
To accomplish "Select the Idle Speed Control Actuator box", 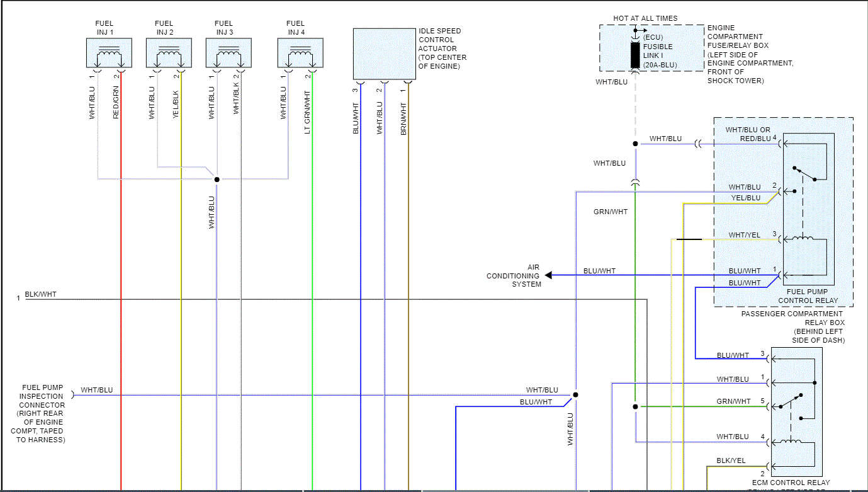I will pos(384,54).
